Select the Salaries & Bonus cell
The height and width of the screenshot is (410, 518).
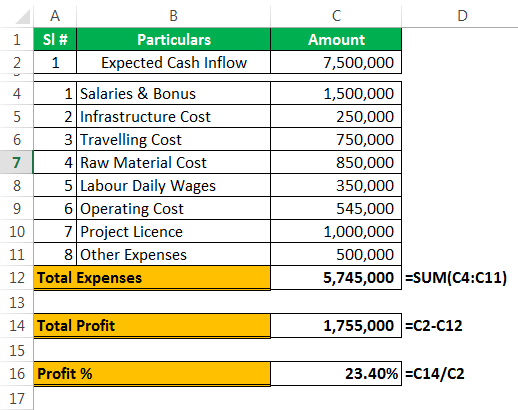point(174,93)
